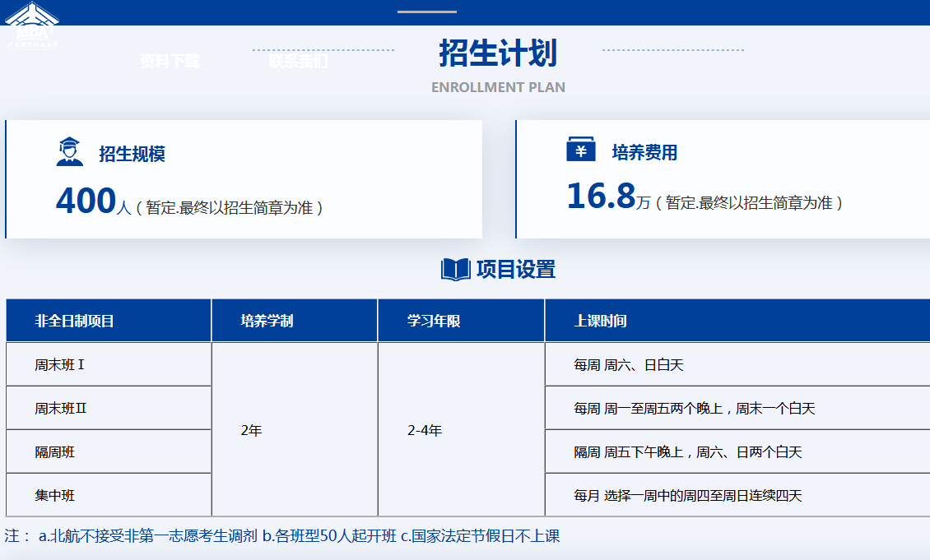Click the graduate icon beside 招生规模

[x=70, y=152]
